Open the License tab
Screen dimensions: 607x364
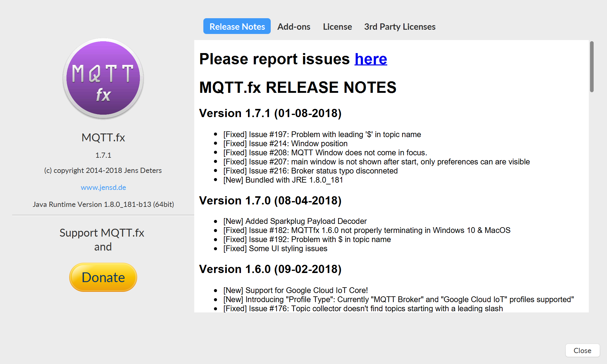point(337,27)
